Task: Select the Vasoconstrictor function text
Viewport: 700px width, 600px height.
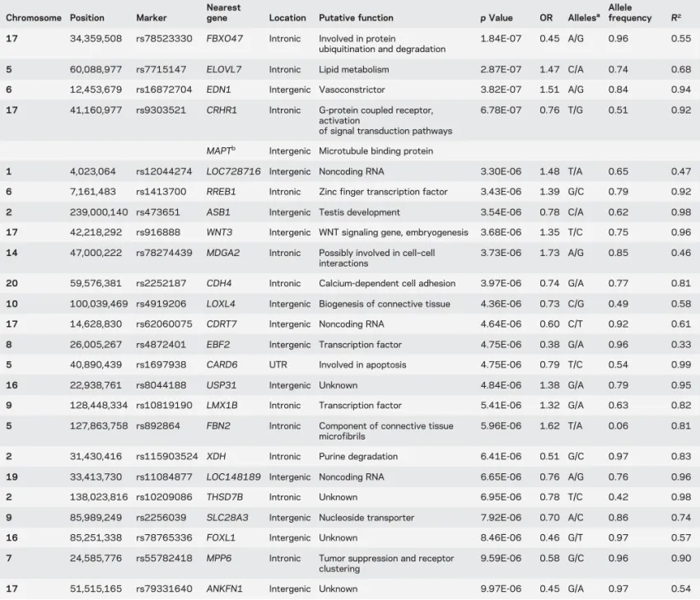Action: click(x=352, y=89)
